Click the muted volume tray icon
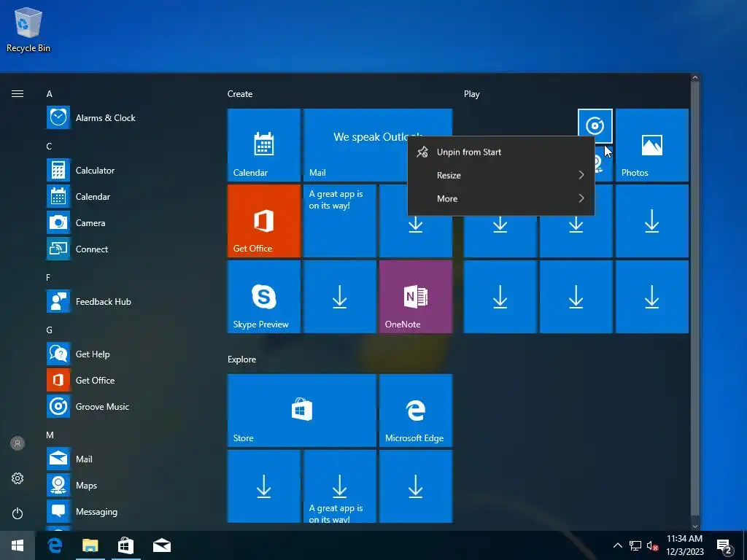The image size is (747, 560). click(x=652, y=545)
